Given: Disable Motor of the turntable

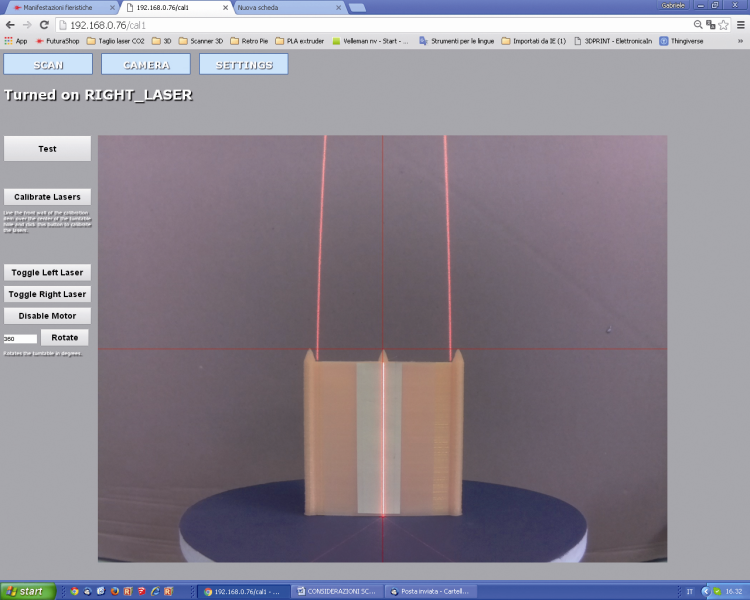Looking at the screenshot, I should coord(47,316).
